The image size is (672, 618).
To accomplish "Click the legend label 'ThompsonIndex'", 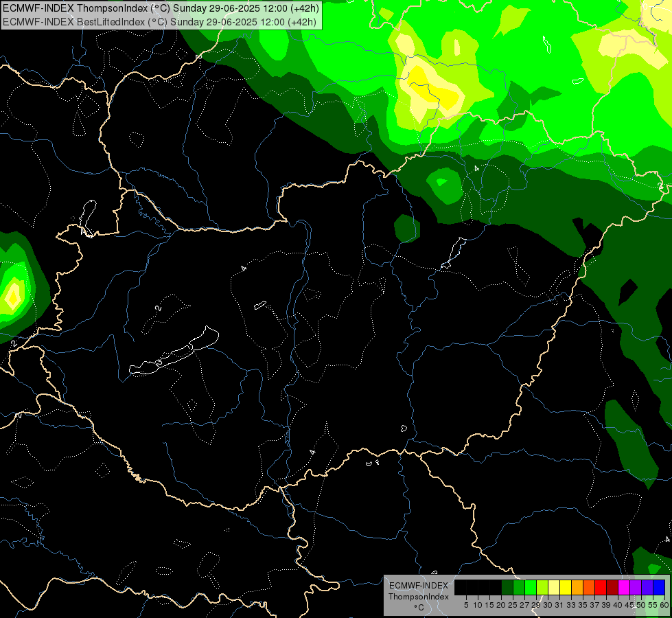I will tap(419, 597).
